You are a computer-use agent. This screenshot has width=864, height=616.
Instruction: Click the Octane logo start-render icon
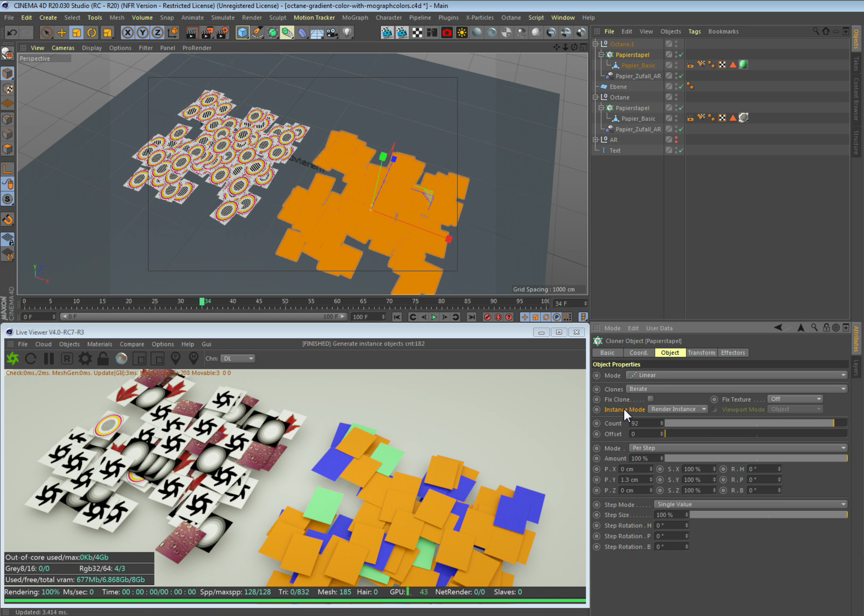pos(12,358)
